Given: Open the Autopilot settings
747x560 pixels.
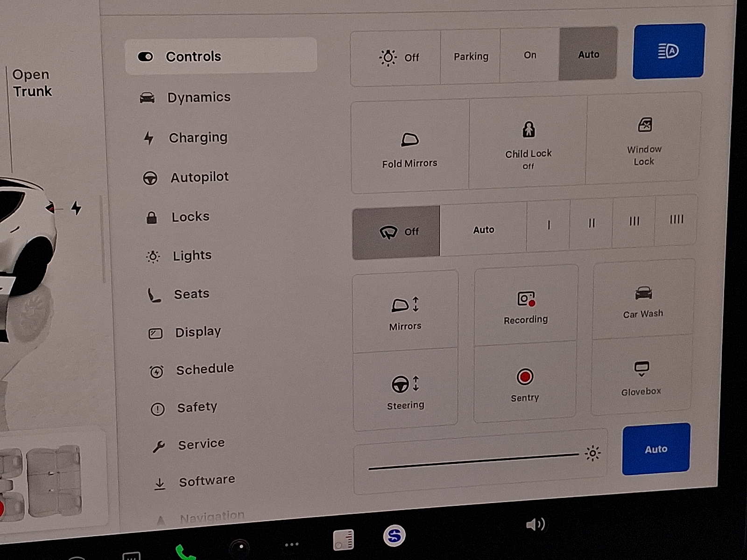Looking at the screenshot, I should 199,177.
